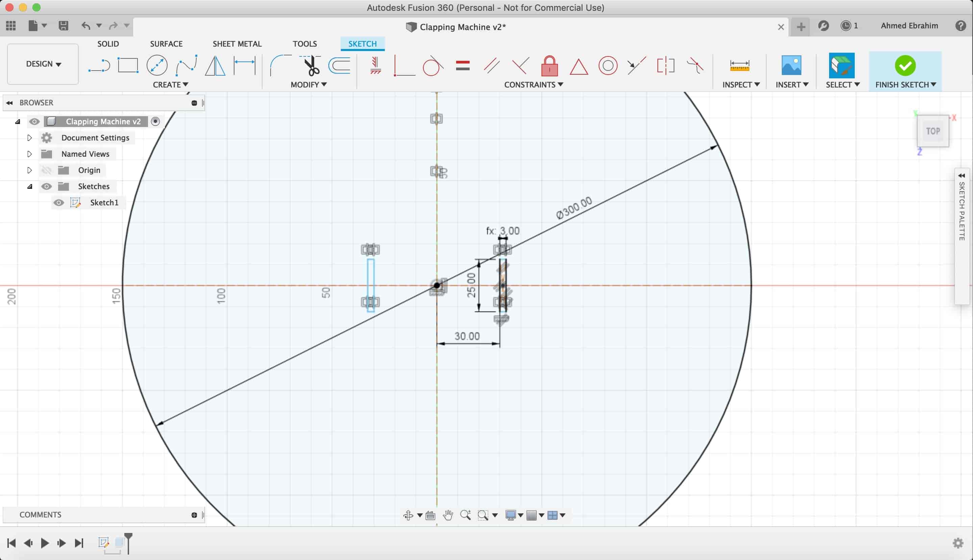
Task: Apply the Symmetry constraint
Action: pos(666,66)
